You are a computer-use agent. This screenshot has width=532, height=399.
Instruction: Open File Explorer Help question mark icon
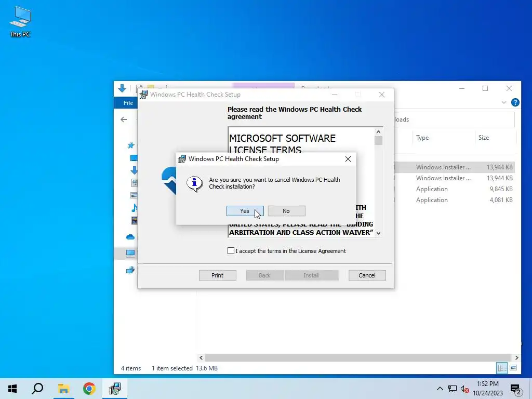pyautogui.click(x=515, y=102)
